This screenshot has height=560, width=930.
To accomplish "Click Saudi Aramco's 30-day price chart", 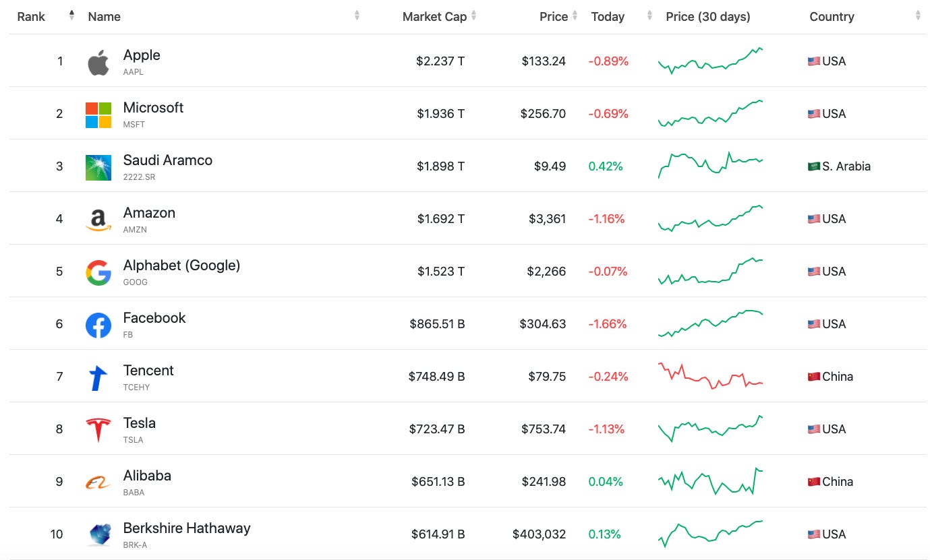I will (x=711, y=165).
